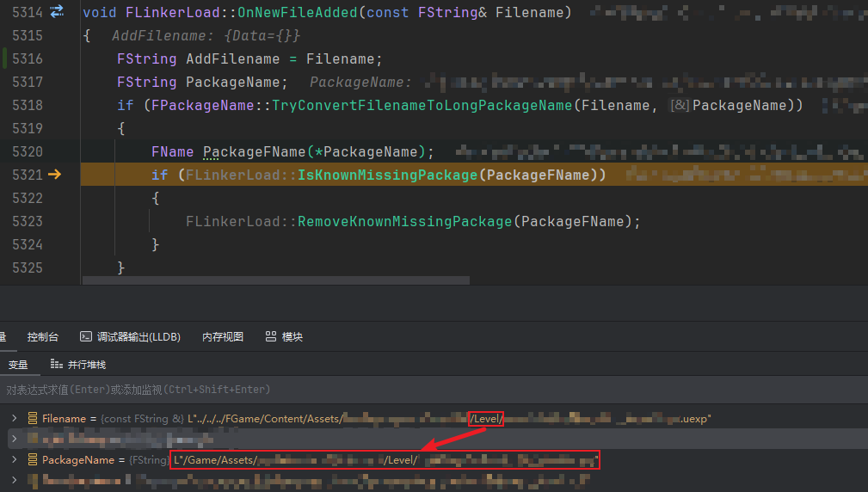Image resolution: width=868 pixels, height=492 pixels.
Task: Expand the PackageName variable node
Action: pos(13,460)
